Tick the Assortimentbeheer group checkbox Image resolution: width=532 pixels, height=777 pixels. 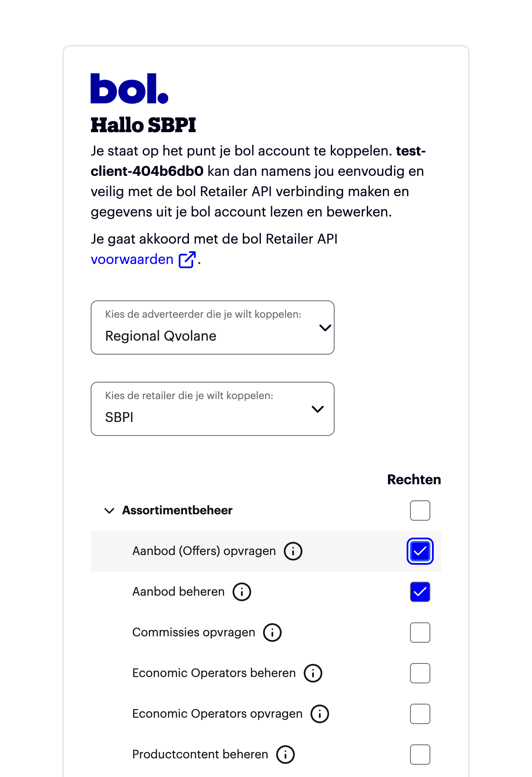click(420, 511)
